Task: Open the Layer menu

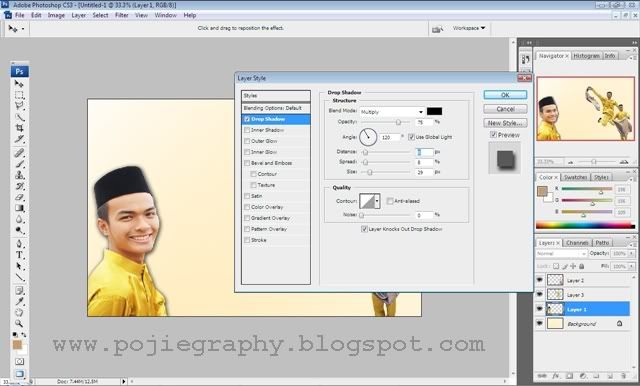Action: tap(79, 15)
